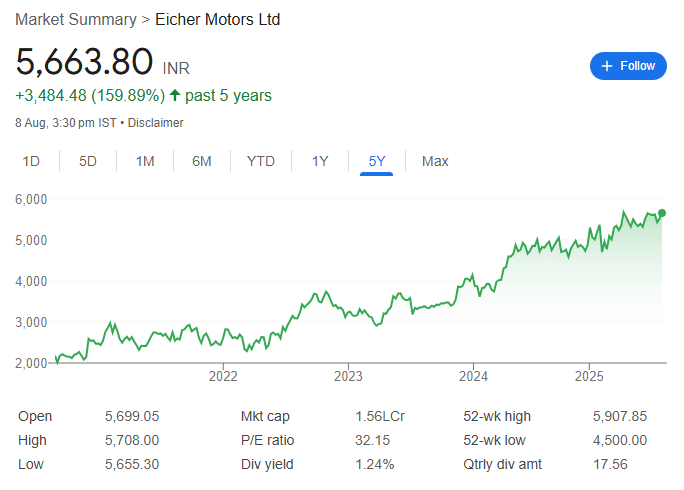Viewport: 684px width, 490px height.
Task: Switch to the 6M range tab
Action: point(202,161)
